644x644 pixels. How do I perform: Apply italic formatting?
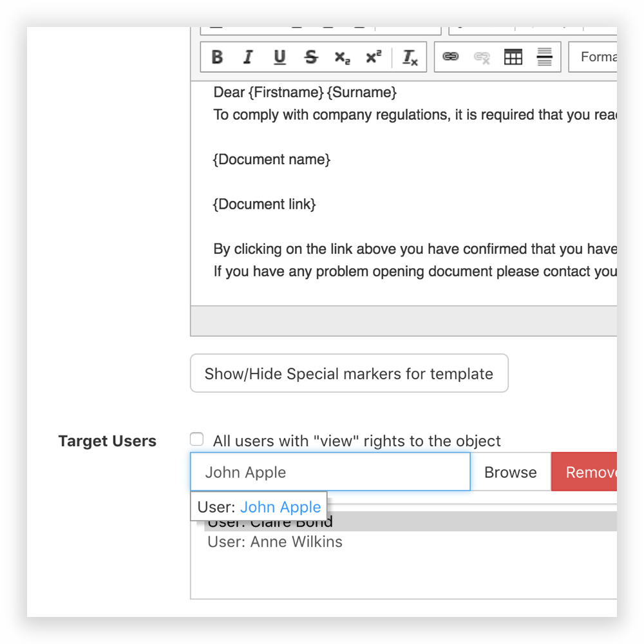pos(248,57)
